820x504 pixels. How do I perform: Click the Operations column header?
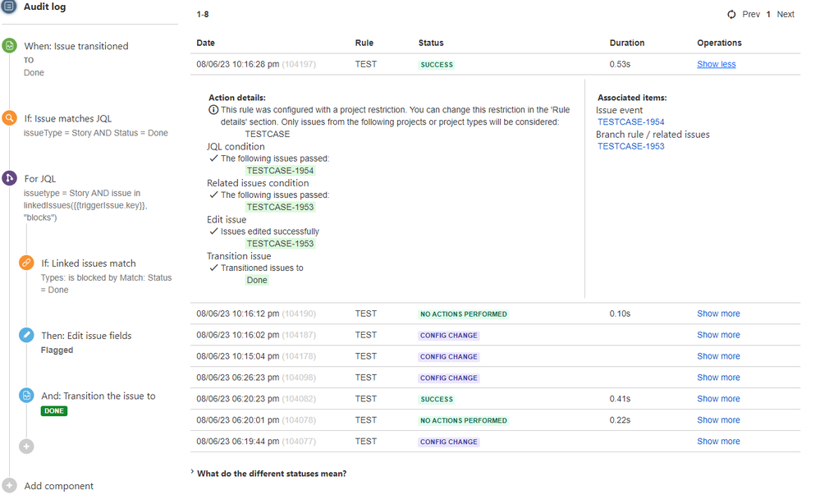pos(719,43)
